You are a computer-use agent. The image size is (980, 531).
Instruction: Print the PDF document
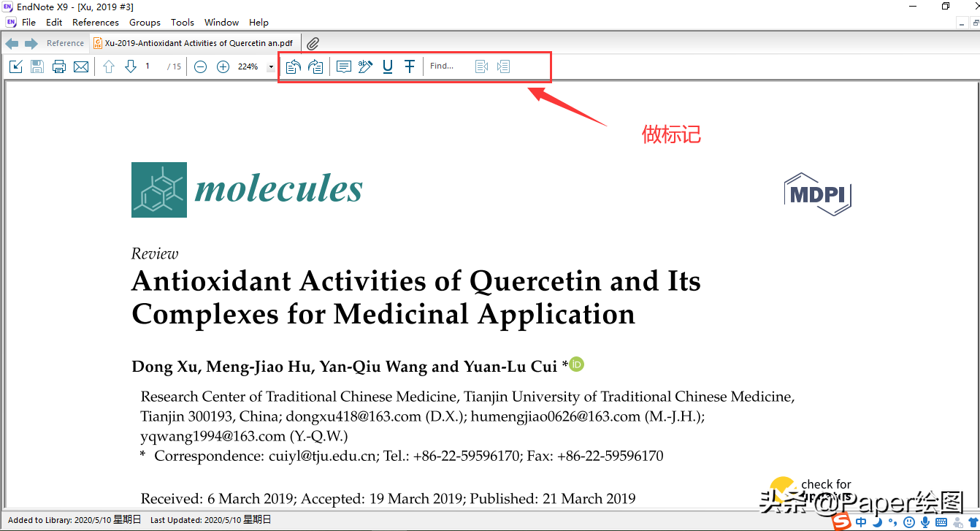(x=59, y=66)
